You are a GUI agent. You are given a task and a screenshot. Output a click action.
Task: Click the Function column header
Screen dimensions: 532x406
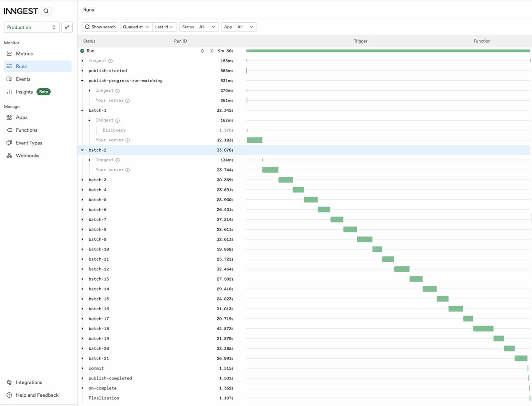click(482, 41)
